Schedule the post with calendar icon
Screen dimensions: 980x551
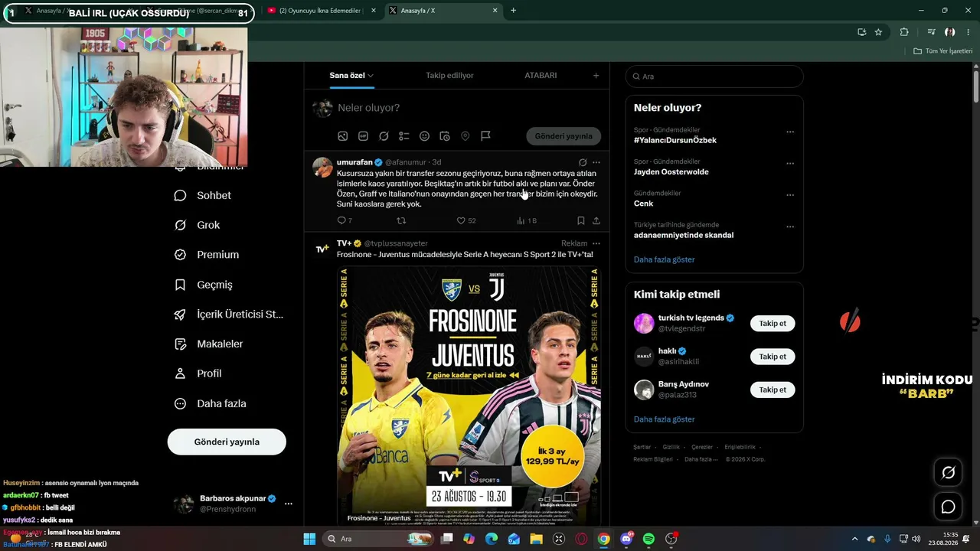(445, 136)
